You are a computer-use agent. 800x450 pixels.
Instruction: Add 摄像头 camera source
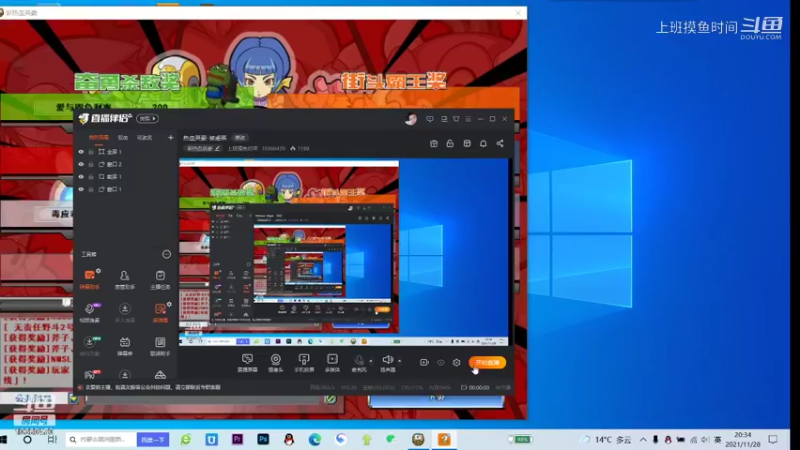click(x=276, y=363)
